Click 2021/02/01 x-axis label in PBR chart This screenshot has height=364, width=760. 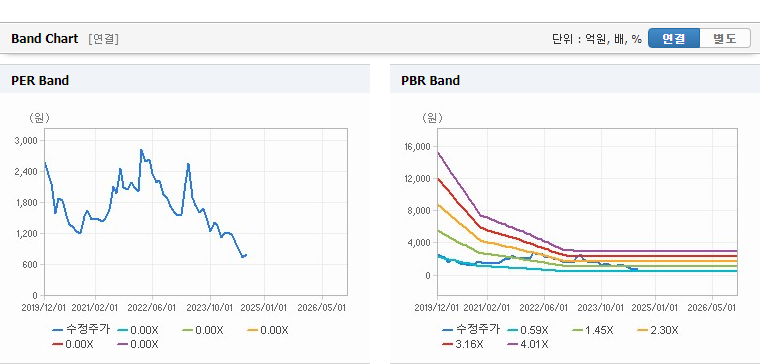pos(486,307)
